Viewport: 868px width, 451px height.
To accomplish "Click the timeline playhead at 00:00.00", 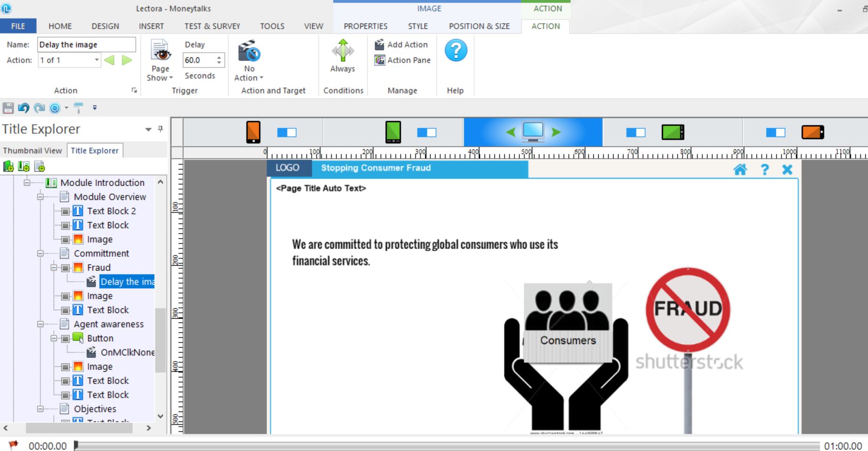I will tap(76, 445).
